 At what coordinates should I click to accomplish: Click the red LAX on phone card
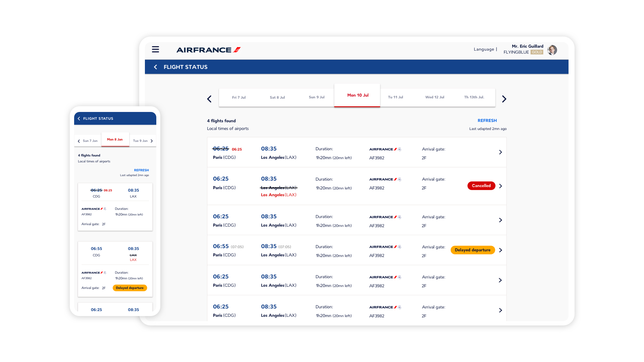tap(133, 260)
